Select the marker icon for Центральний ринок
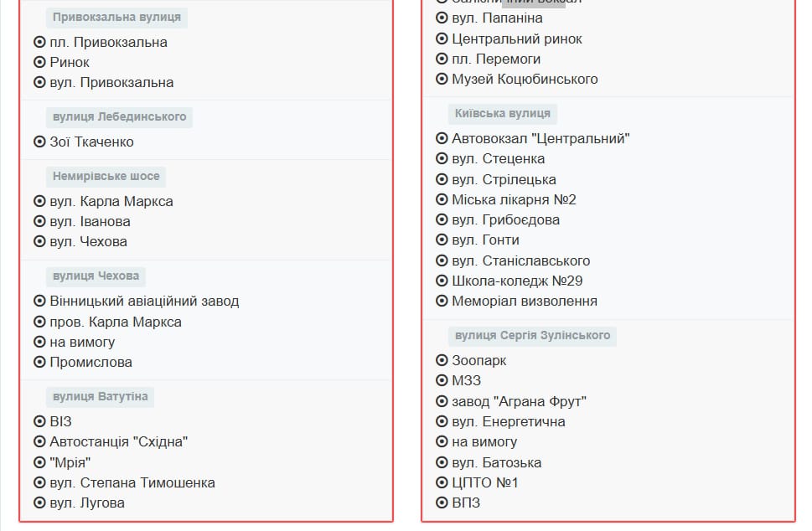 [x=440, y=39]
